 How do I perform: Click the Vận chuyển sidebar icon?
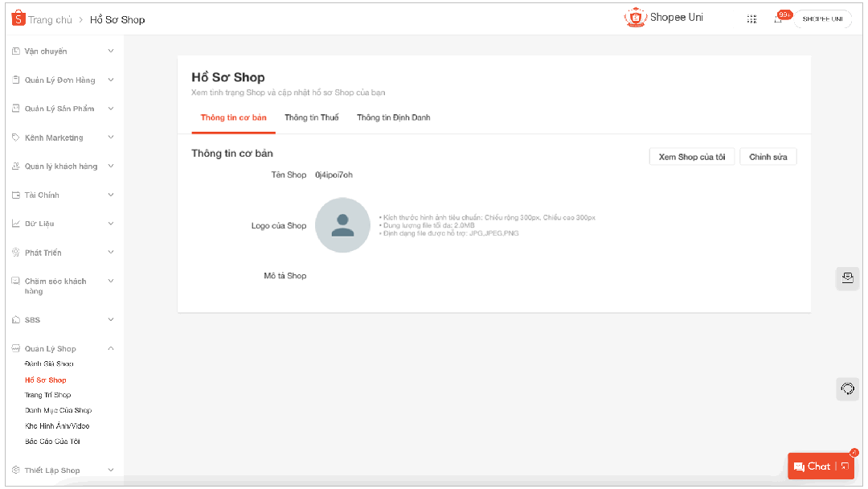point(16,51)
